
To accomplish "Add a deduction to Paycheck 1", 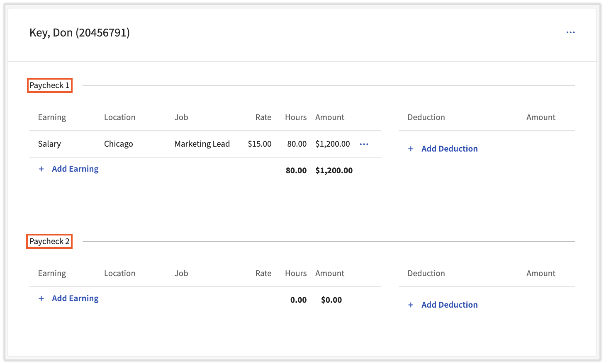I will tap(449, 148).
